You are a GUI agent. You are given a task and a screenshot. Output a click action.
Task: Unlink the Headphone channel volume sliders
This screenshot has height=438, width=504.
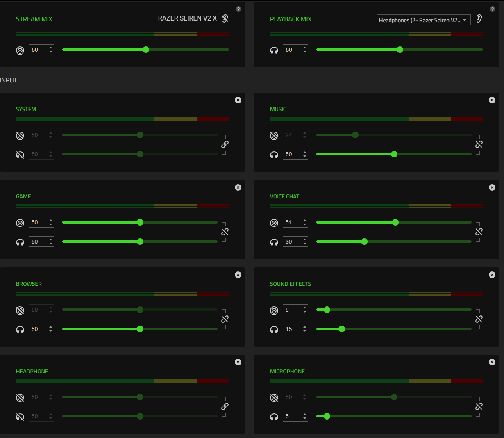point(225,406)
